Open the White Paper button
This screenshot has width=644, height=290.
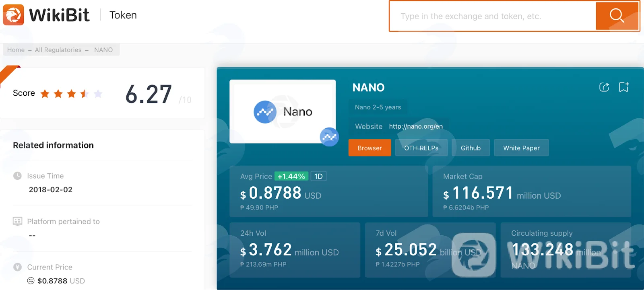point(521,148)
